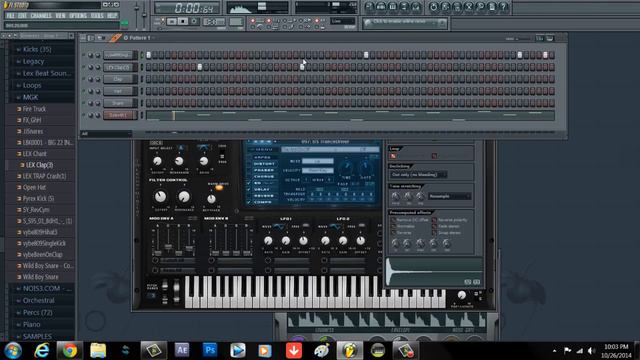This screenshot has width=640, height=360.
Task: Open File Explorer folder on taskbar
Action: (x=98, y=351)
